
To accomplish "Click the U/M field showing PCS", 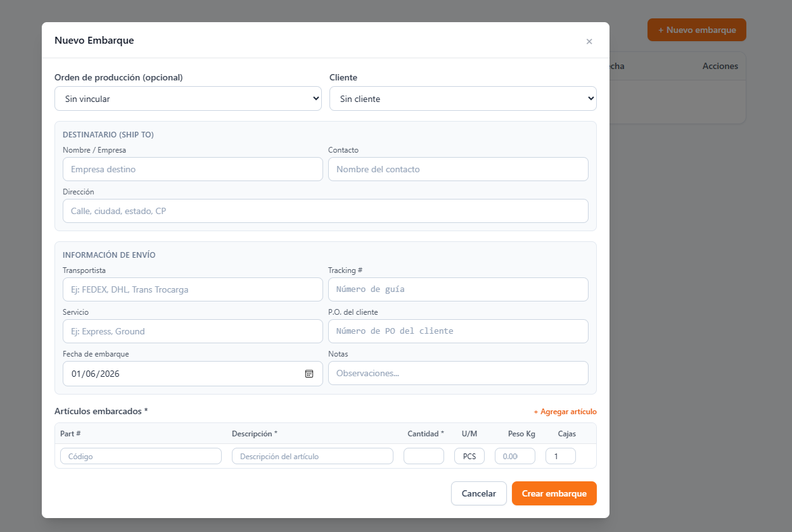I will click(469, 456).
